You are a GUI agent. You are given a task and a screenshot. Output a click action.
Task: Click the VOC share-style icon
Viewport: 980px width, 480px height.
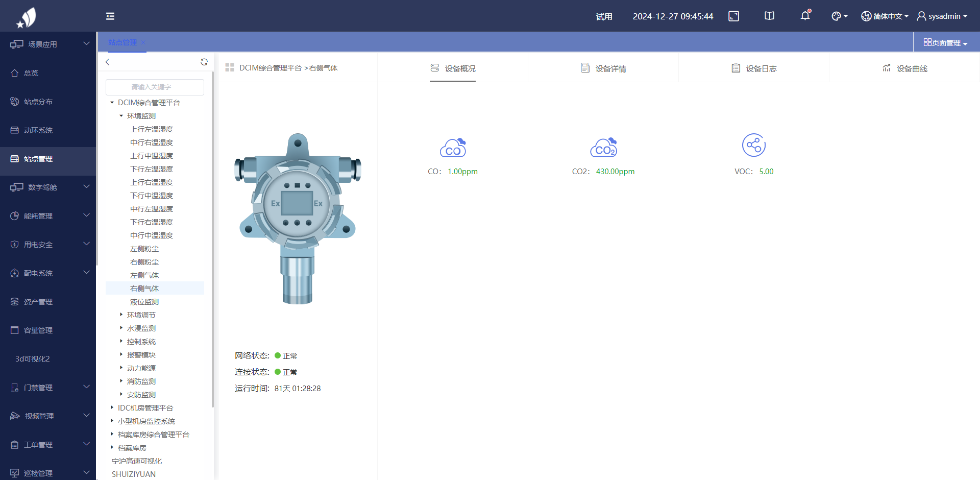(754, 146)
